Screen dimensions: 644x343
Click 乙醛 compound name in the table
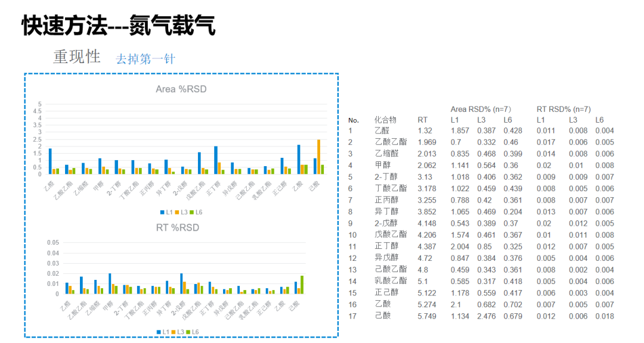click(382, 130)
